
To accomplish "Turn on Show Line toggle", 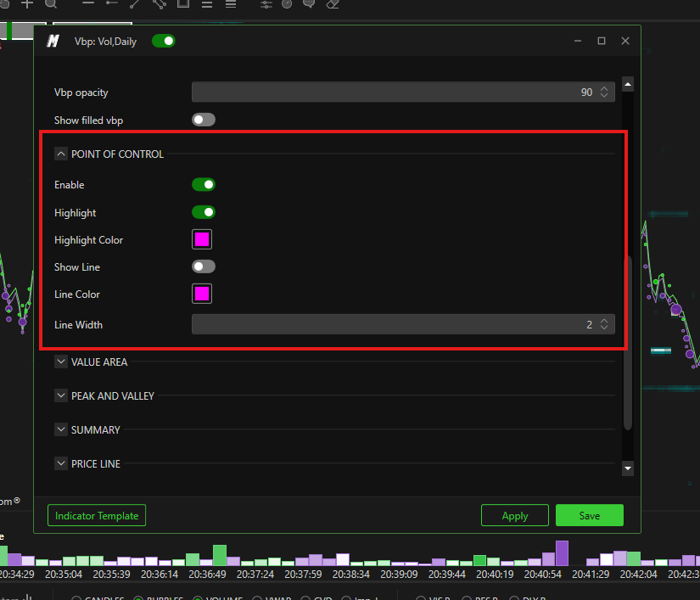I will 204,266.
